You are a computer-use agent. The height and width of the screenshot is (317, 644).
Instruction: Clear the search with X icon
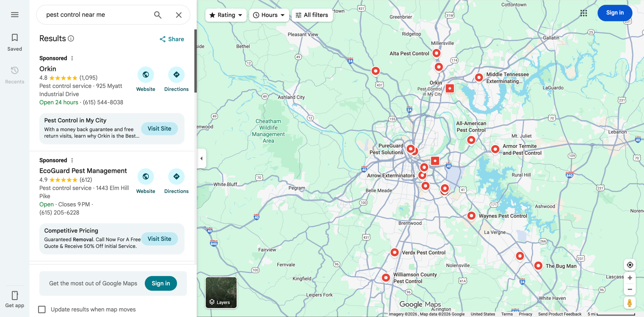click(179, 15)
